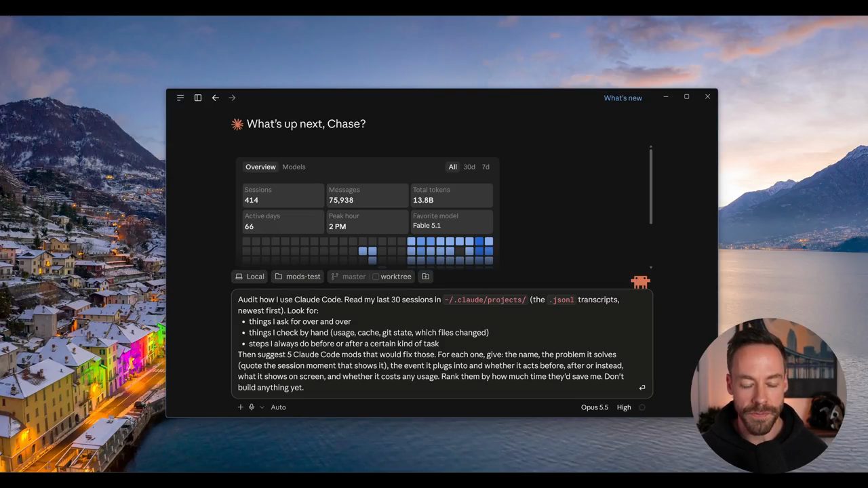The image size is (868, 488).
Task: Go back with the left arrow
Action: 216,98
